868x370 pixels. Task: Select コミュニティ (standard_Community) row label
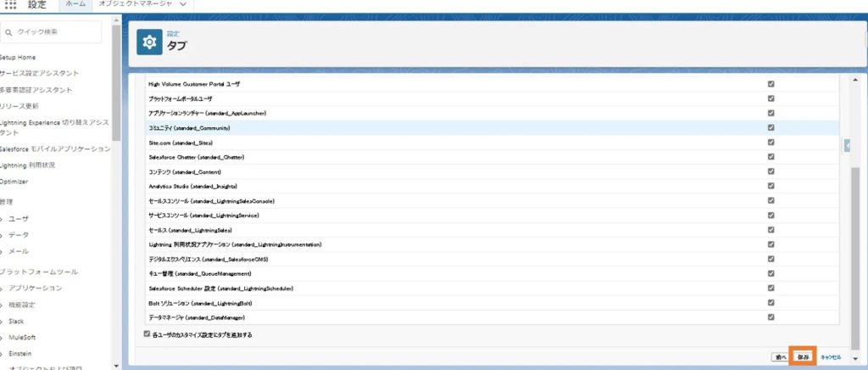tap(189, 128)
